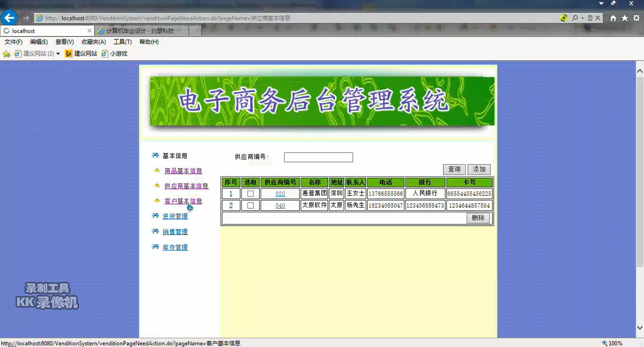Open the 收藏夹(A) menu

pyautogui.click(x=94, y=42)
